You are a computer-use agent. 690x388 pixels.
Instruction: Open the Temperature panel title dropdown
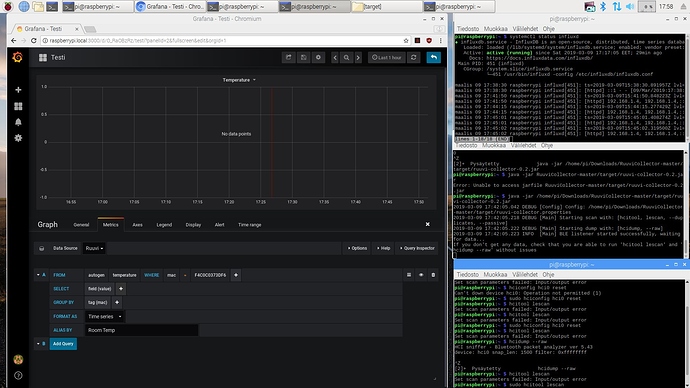[239, 80]
